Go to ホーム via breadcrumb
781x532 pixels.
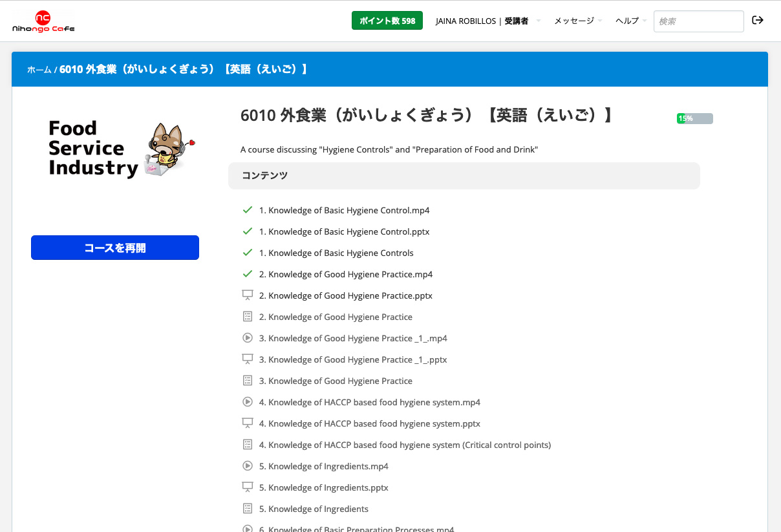coord(39,70)
